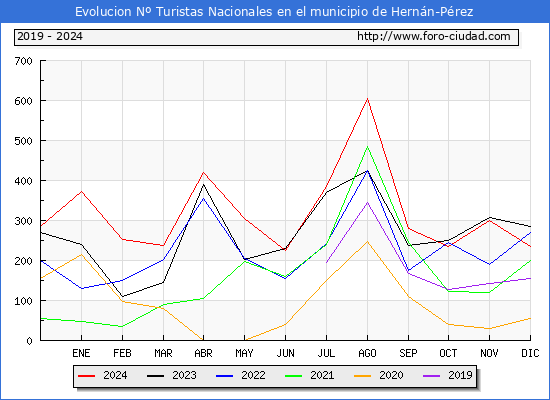
Task: Click the green 2021 low point at FEB
Action: tap(122, 327)
